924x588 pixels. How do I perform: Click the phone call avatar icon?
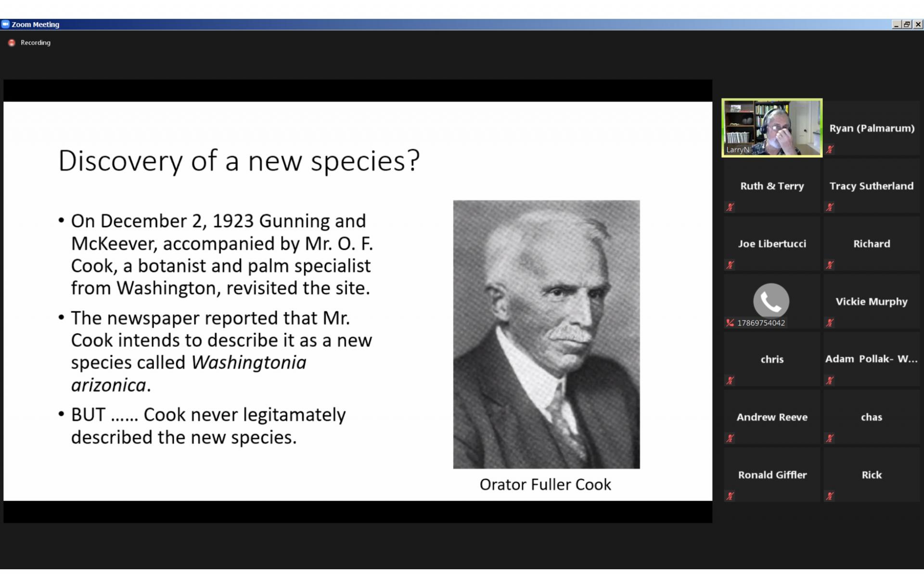(x=771, y=301)
